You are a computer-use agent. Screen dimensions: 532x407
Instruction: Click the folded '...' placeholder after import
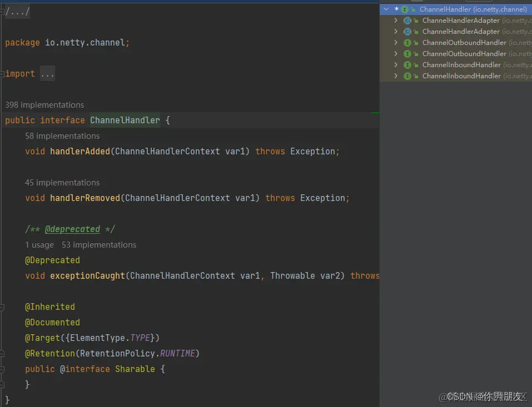click(47, 73)
